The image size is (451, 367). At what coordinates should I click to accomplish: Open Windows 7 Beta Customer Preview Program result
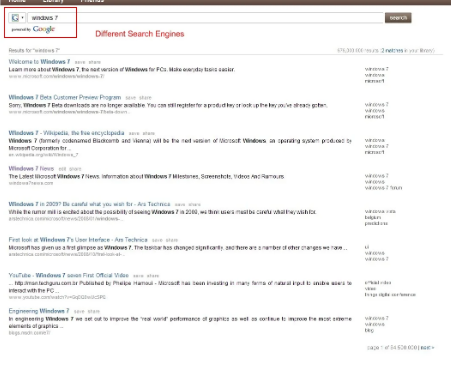(65, 97)
